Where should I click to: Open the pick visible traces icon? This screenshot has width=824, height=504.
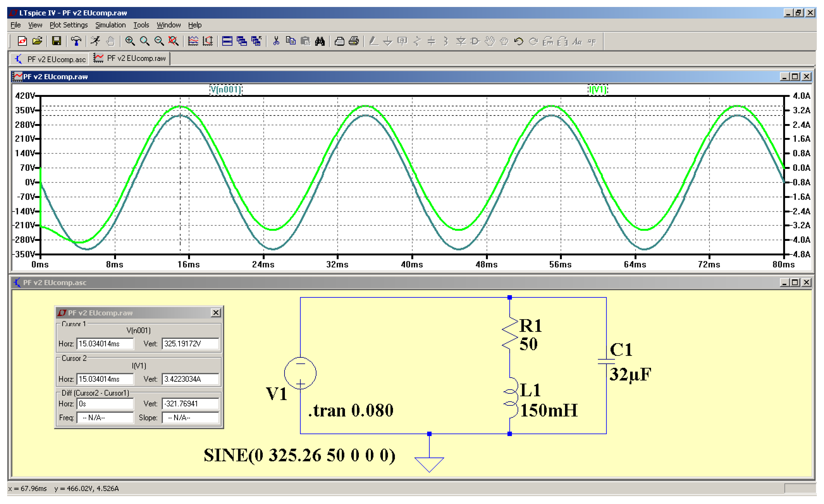[193, 41]
